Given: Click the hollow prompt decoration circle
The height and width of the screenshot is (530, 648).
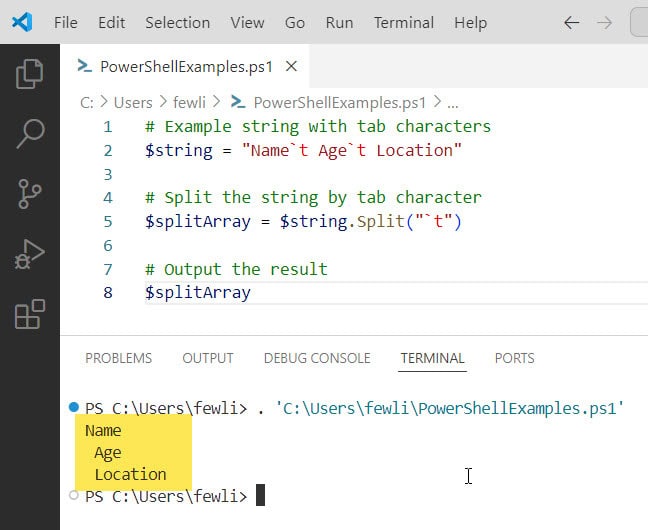Looking at the screenshot, I should [74, 495].
